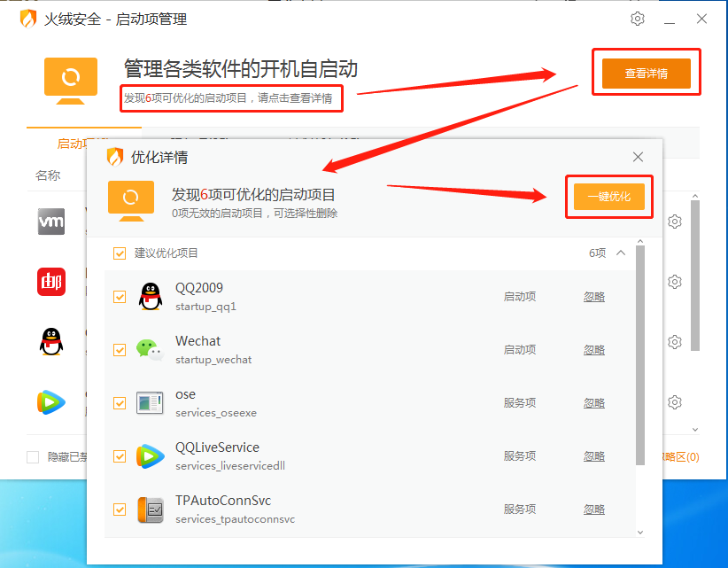Click the ose document icon next to services_oseexe
This screenshot has width=728, height=568.
click(x=150, y=402)
